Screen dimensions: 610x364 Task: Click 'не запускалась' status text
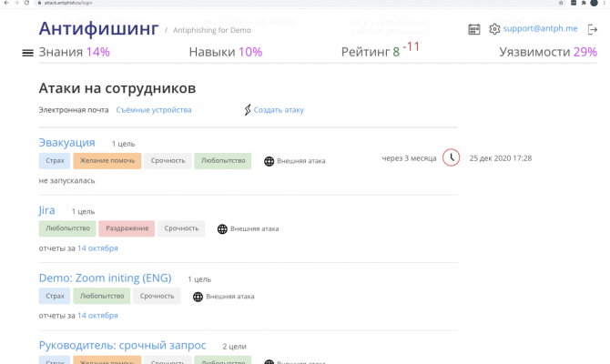pyautogui.click(x=66, y=180)
